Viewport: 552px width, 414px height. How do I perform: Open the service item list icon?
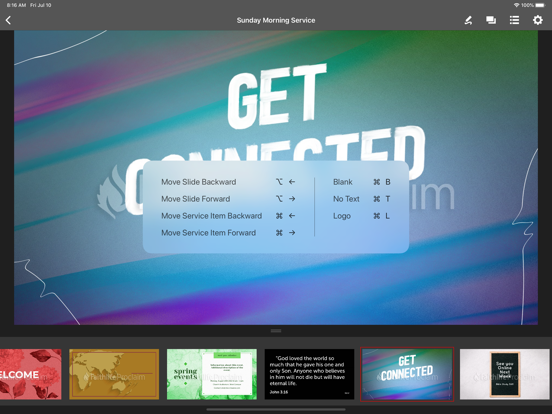514,20
